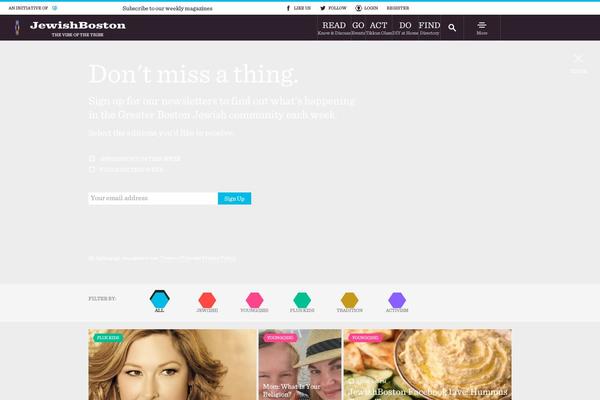600x400 pixels.
Task: Select the blue ALL filter hexagon
Action: [160, 299]
